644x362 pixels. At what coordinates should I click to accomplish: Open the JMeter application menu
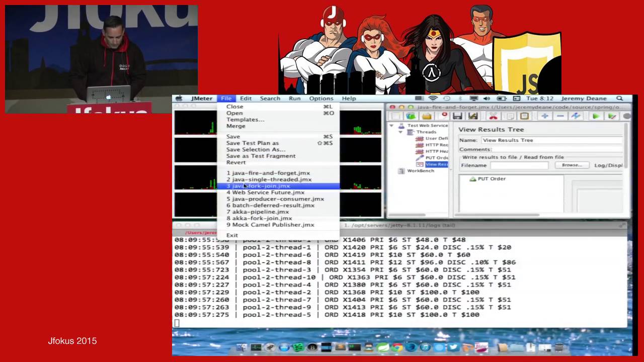click(x=202, y=99)
